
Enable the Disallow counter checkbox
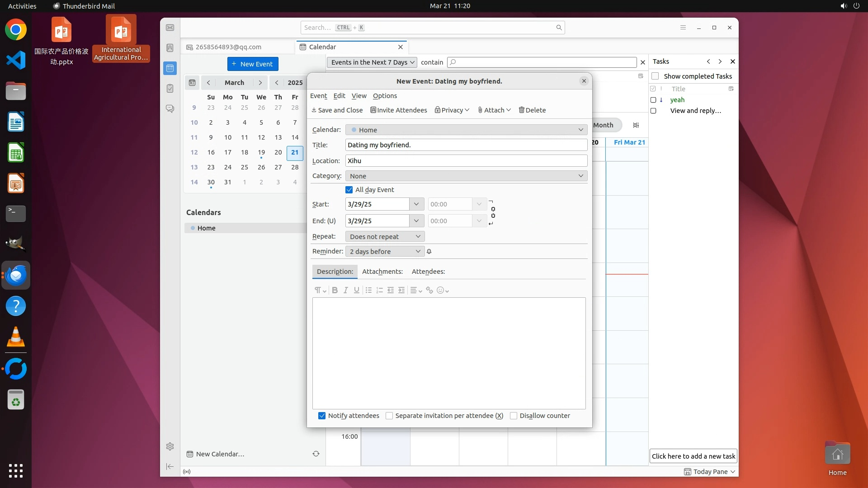click(514, 416)
